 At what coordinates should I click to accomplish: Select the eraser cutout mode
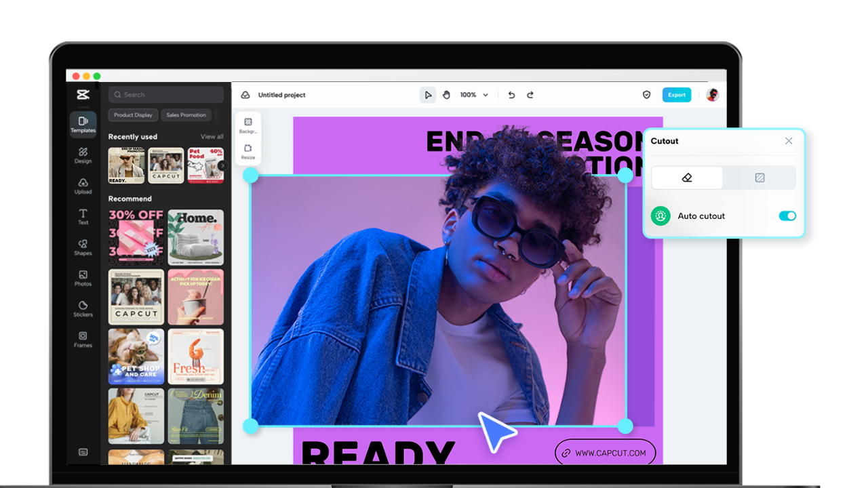[687, 178]
